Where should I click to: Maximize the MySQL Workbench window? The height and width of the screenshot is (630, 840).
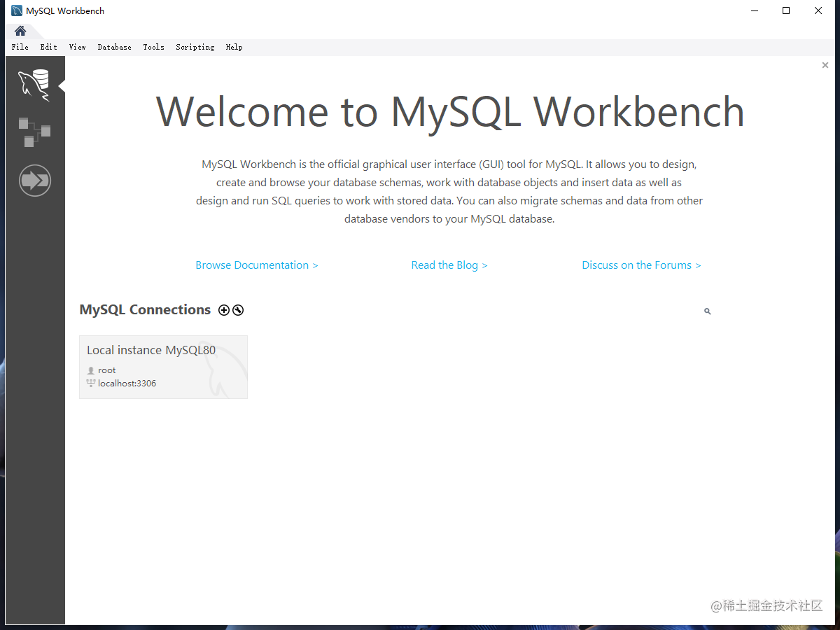pos(786,10)
